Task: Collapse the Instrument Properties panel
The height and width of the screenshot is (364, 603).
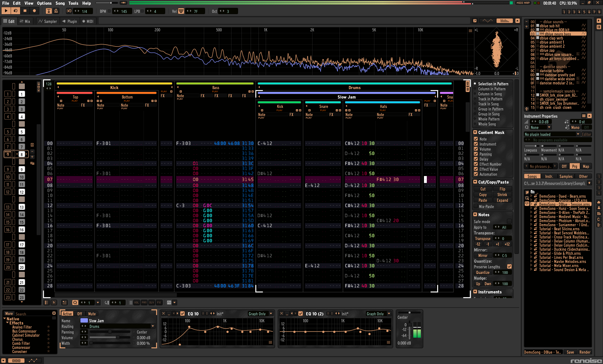Action: [x=589, y=116]
